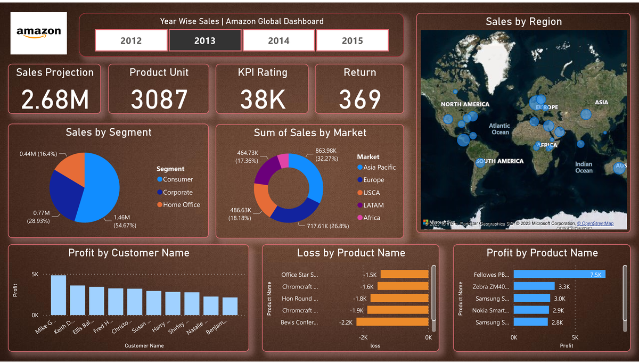Select the 2012 year filter
Image resolution: width=639 pixels, height=364 pixels.
(132, 40)
